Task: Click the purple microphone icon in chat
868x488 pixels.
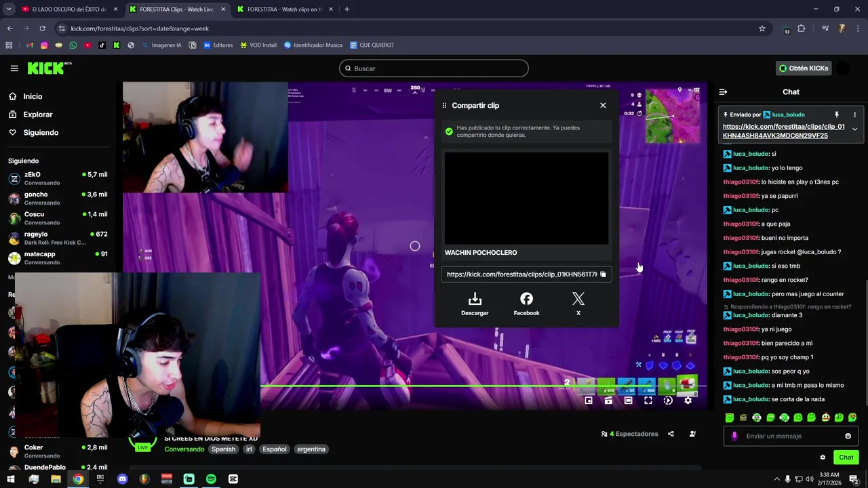Action: point(734,436)
